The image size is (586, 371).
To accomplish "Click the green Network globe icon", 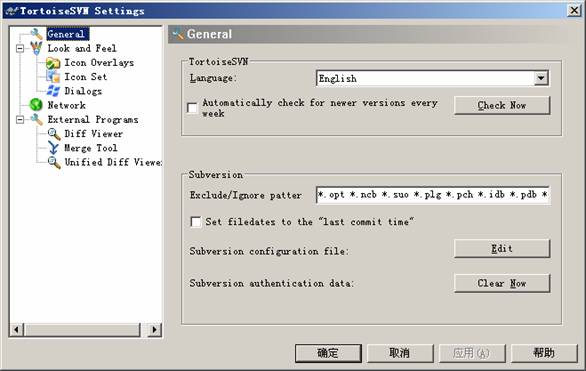I will click(36, 105).
